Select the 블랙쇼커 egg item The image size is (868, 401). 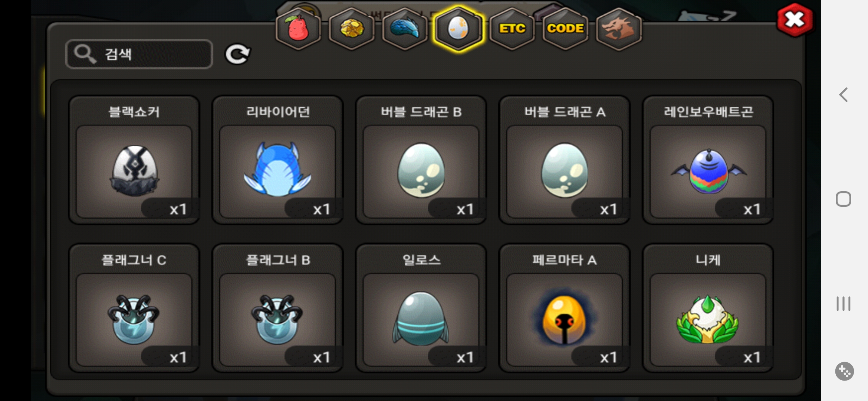(x=134, y=160)
